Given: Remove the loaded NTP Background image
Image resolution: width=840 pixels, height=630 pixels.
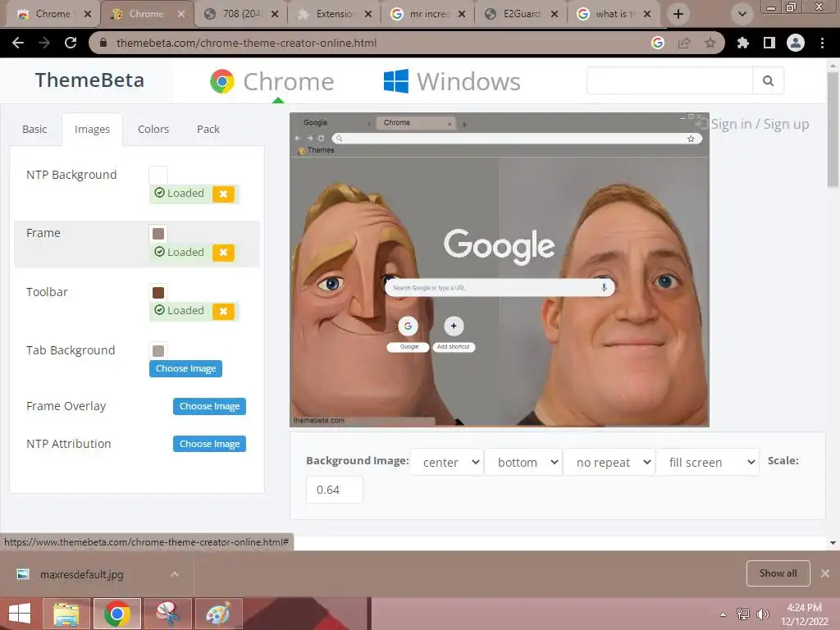Looking at the screenshot, I should pos(223,194).
